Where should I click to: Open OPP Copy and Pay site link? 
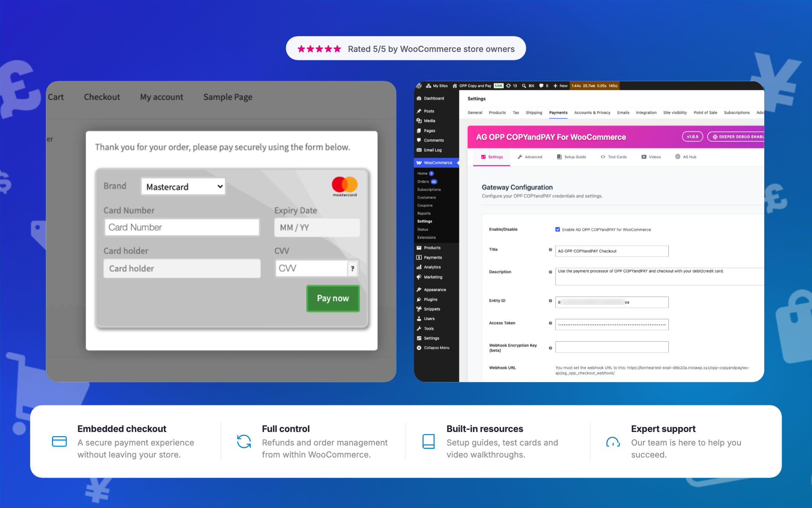coord(472,86)
